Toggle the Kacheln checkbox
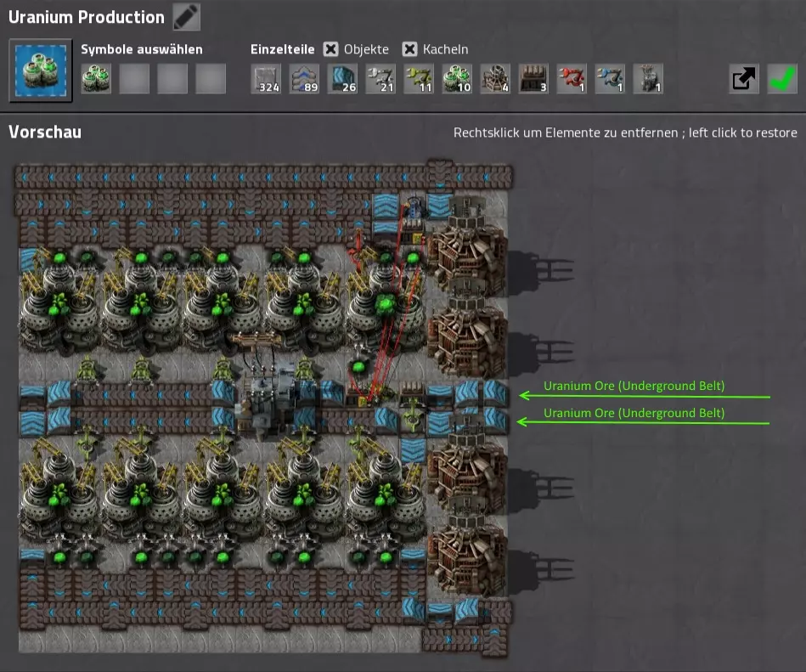The height and width of the screenshot is (672, 806). click(409, 48)
